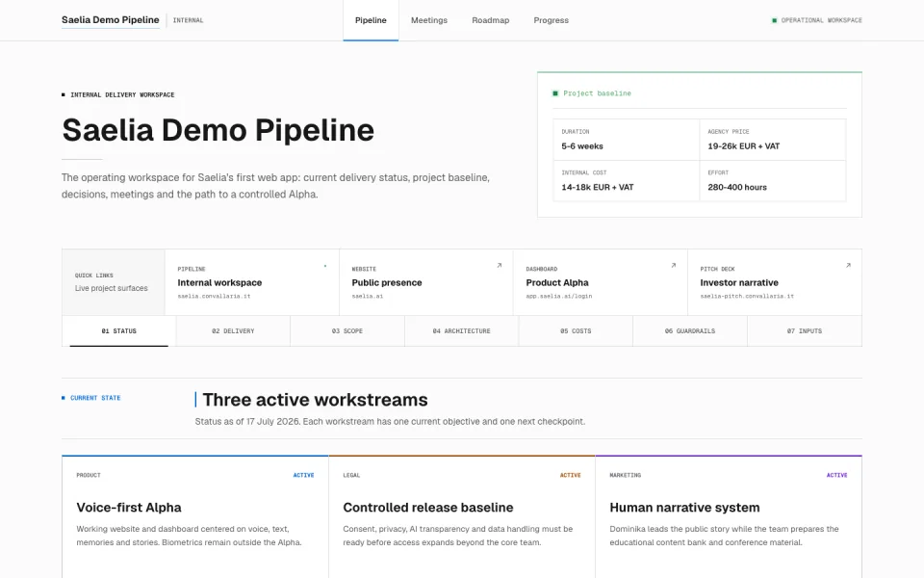
Task: Select the 01 Status section tab
Action: 119,330
